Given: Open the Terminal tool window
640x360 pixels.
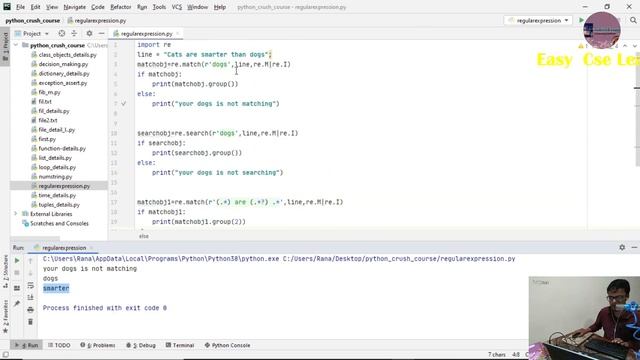Looking at the screenshot, I should pyautogui.click(x=180, y=345).
